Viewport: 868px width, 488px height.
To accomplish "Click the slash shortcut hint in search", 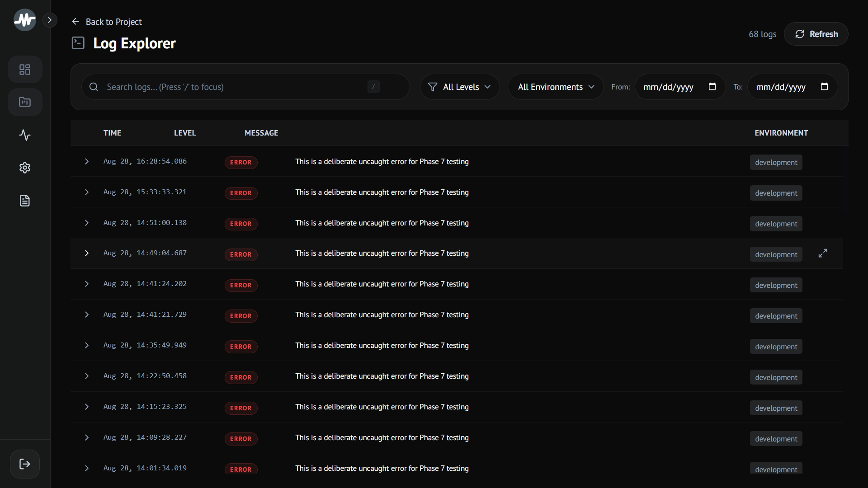I will tap(373, 87).
